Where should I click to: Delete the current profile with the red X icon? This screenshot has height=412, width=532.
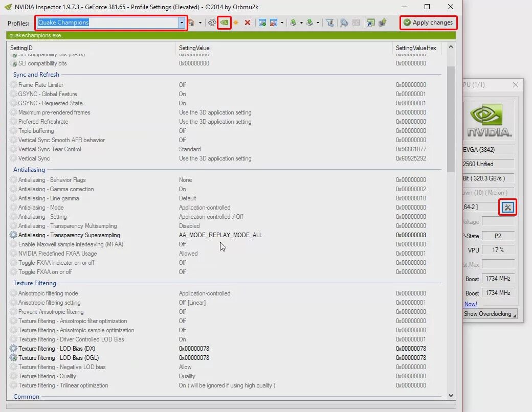[x=248, y=22]
